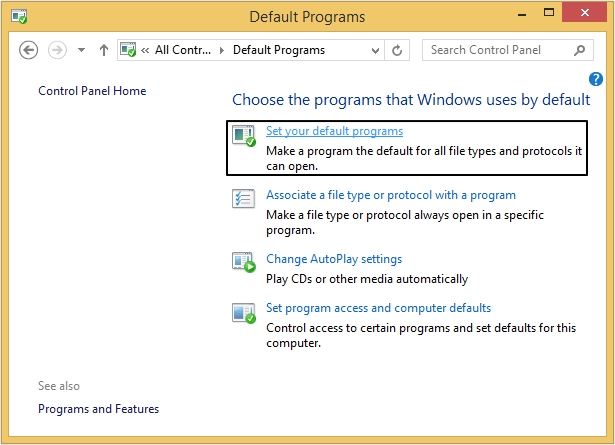This screenshot has height=445, width=615.
Task: Click the magnifier search icon
Action: click(x=579, y=50)
